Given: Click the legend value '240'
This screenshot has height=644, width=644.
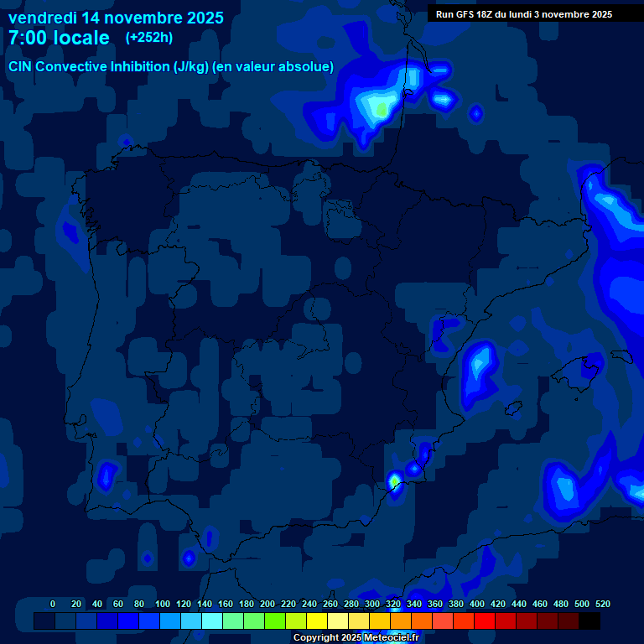Looking at the screenshot, I should click(309, 604).
